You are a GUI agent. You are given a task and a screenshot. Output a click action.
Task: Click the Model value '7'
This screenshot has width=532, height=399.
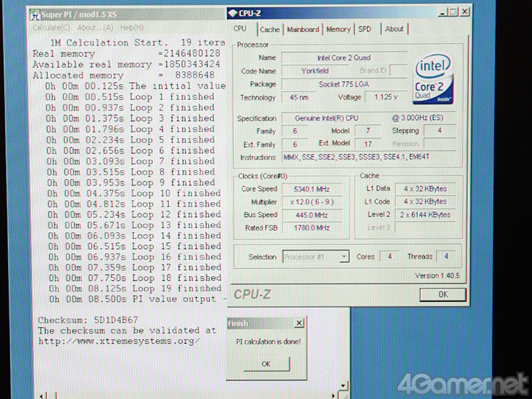pyautogui.click(x=368, y=130)
